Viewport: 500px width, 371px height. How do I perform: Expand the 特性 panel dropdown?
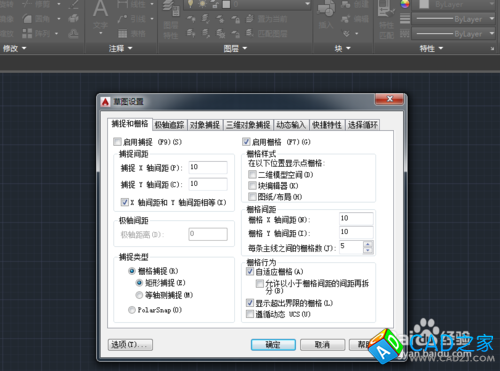tap(431, 49)
